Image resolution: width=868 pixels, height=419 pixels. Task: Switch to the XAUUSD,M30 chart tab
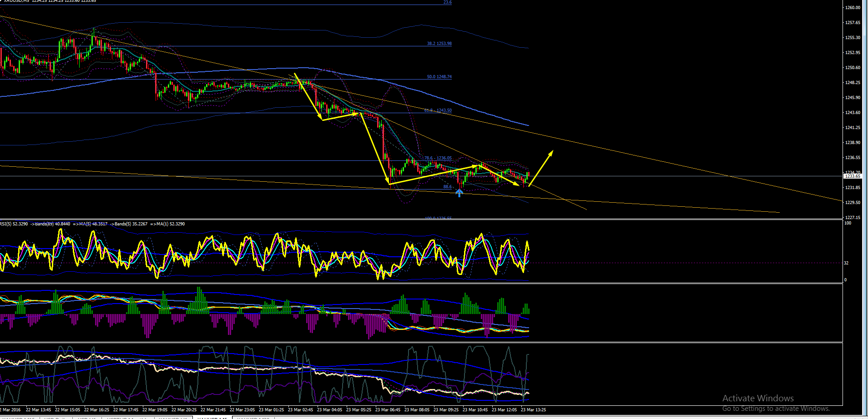click(x=253, y=418)
